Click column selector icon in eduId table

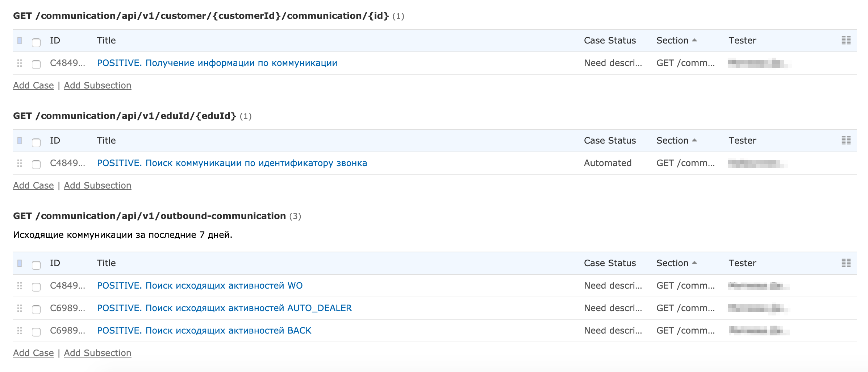[846, 141]
